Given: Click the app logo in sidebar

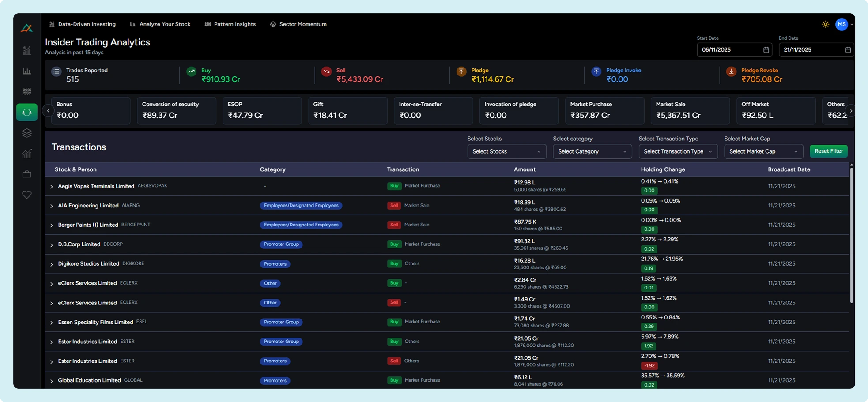Looking at the screenshot, I should coord(26,28).
